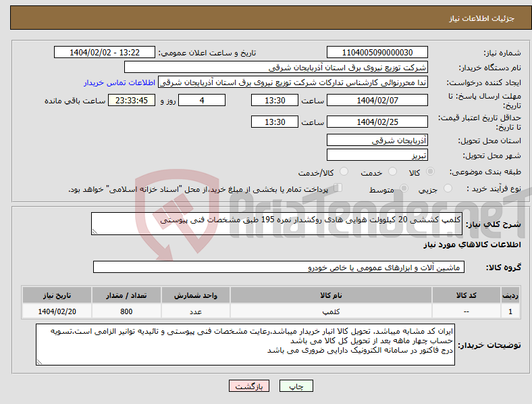Click the ردیف column header

(x=510, y=295)
